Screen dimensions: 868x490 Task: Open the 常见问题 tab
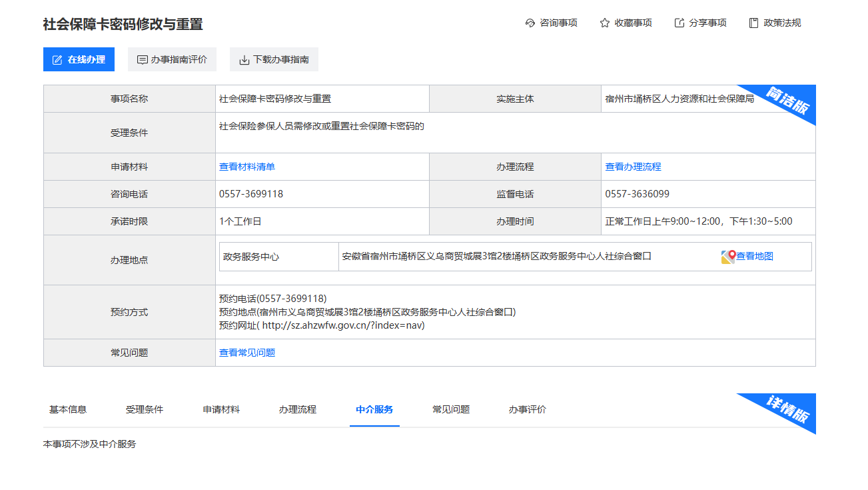tap(451, 409)
